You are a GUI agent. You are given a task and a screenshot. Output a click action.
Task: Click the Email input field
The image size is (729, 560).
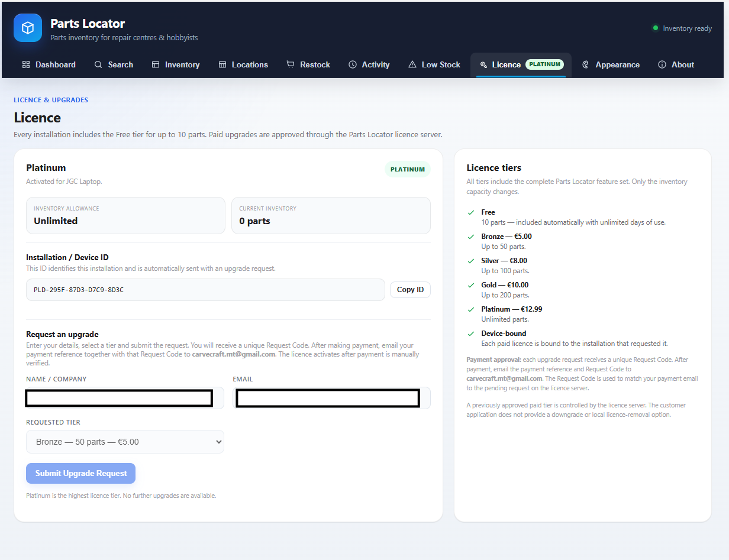click(331, 398)
